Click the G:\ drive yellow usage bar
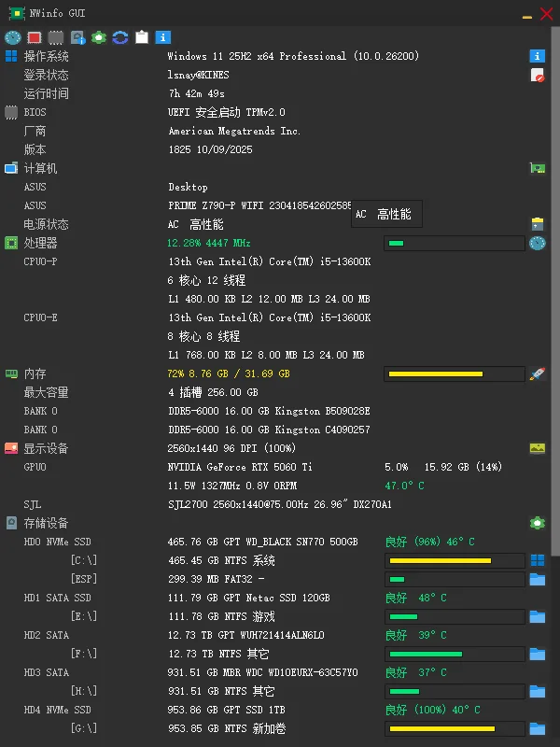This screenshot has width=560, height=747. [455, 728]
